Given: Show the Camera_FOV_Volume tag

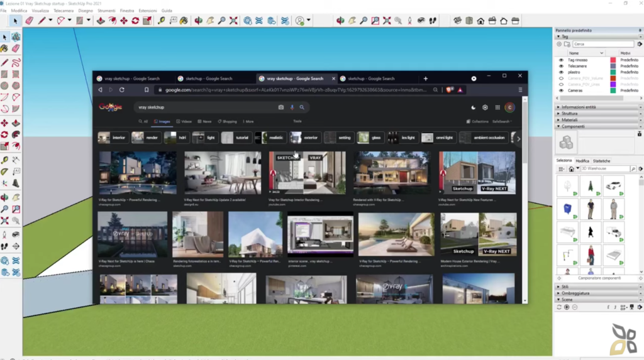Looking at the screenshot, I should point(561,78).
